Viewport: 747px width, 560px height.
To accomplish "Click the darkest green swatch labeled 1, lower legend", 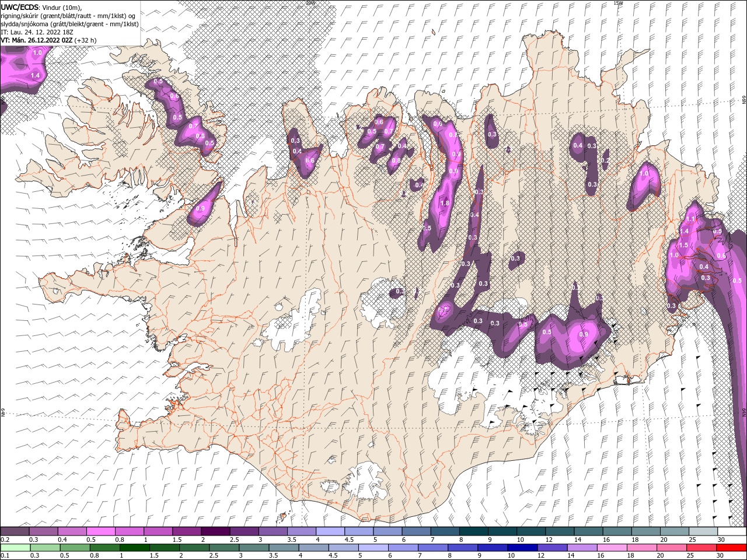I will [134, 548].
